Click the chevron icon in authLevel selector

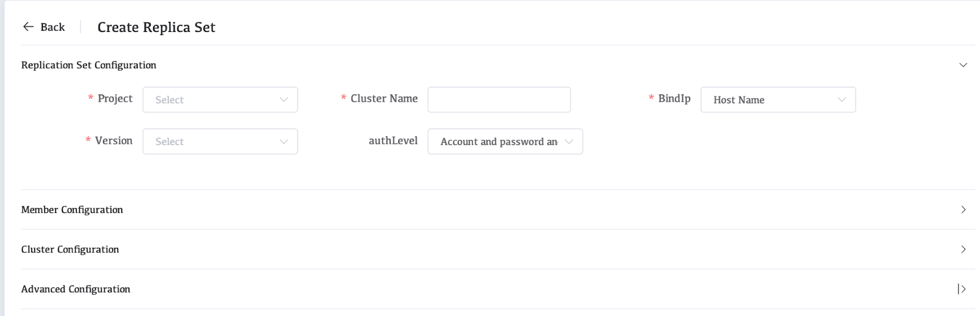[569, 141]
